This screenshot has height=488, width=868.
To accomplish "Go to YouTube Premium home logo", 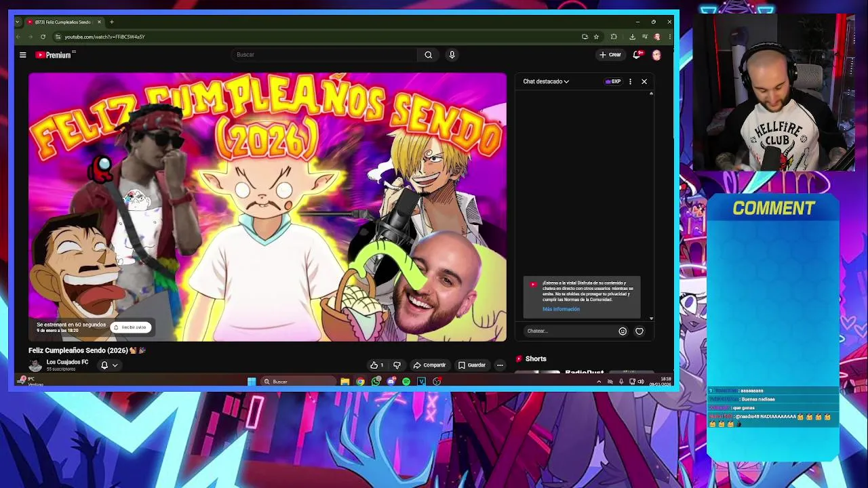I will (x=54, y=55).
